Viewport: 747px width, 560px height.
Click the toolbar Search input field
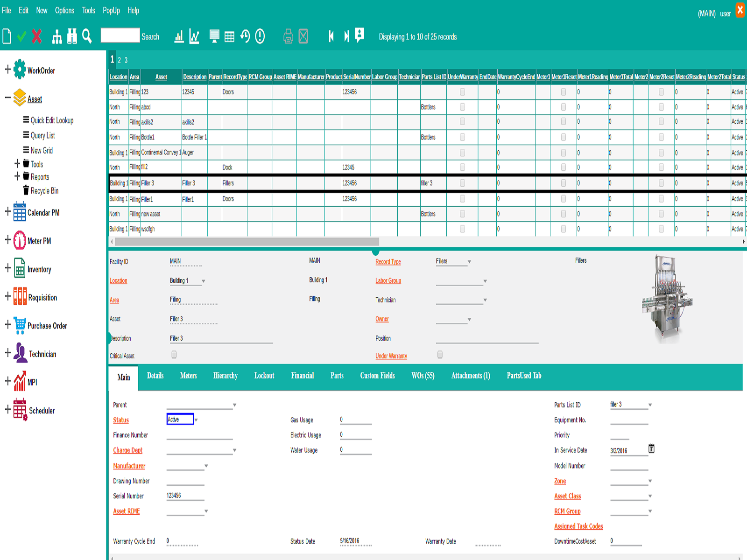[x=120, y=35]
